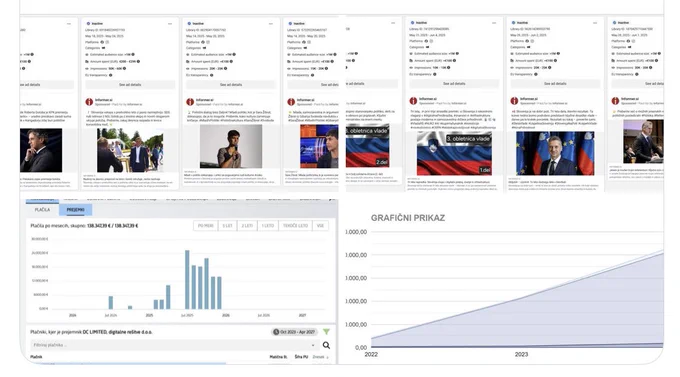
Task: Click Facebook platform icon on '1.del' flag card
Action: pyautogui.click(x=426, y=41)
